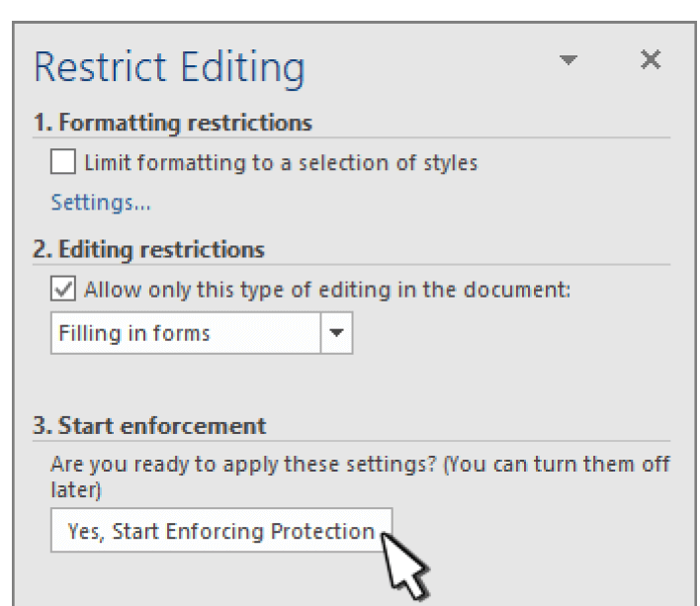Close the Restrict Editing pane

click(x=650, y=59)
